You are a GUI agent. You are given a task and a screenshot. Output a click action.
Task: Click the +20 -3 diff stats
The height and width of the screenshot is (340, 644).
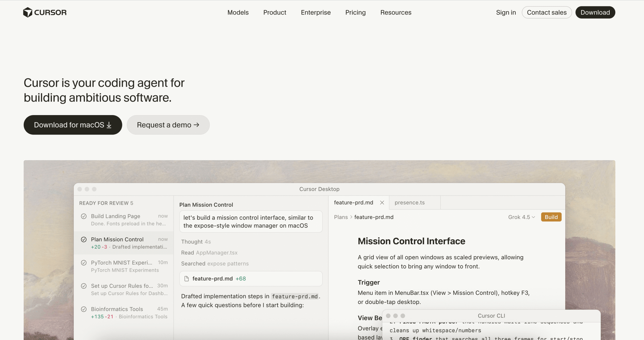pyautogui.click(x=99, y=247)
